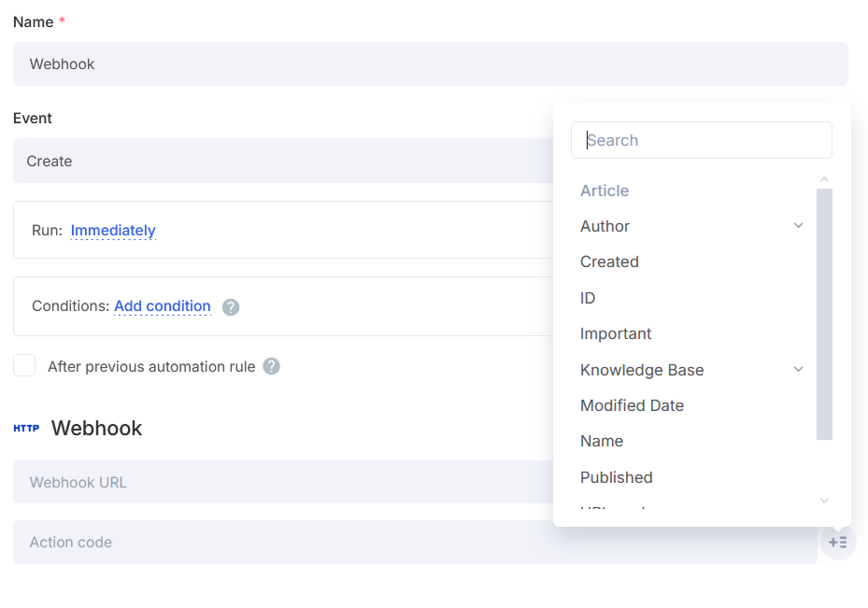Select Published in the dropdown list
Screen dimensions: 868x608
[x=616, y=477]
